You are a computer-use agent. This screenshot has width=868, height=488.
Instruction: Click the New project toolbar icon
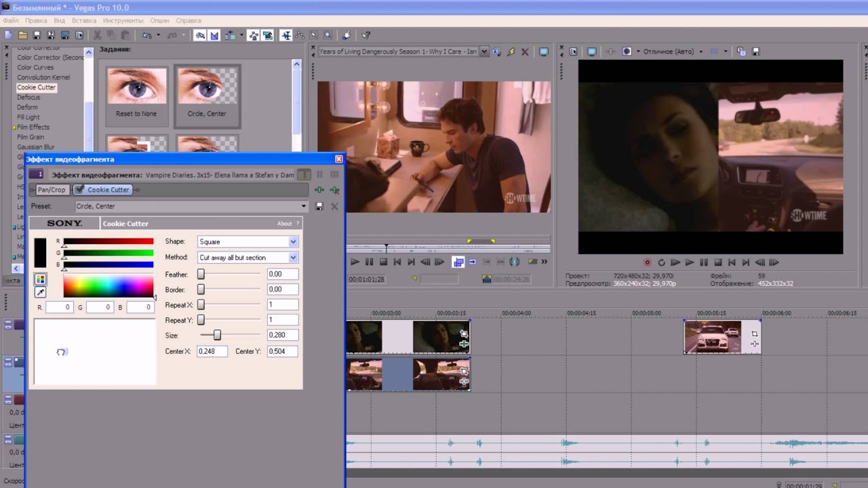pyautogui.click(x=8, y=35)
